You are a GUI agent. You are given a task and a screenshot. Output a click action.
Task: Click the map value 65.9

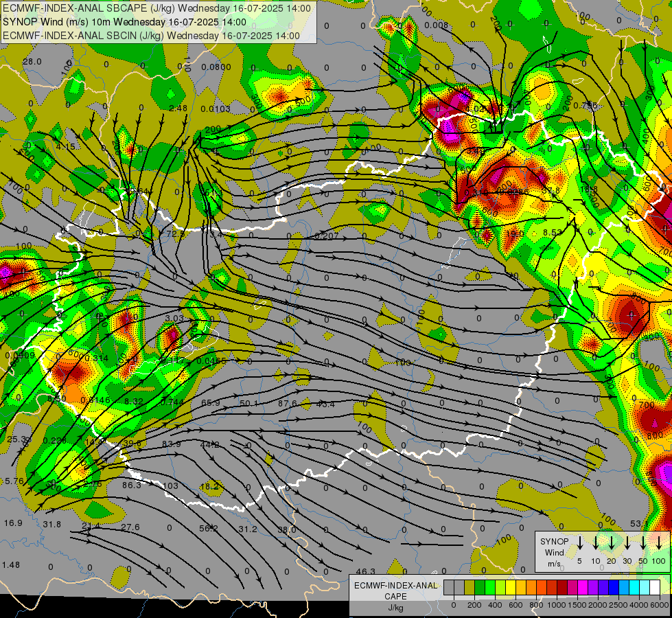(x=211, y=402)
